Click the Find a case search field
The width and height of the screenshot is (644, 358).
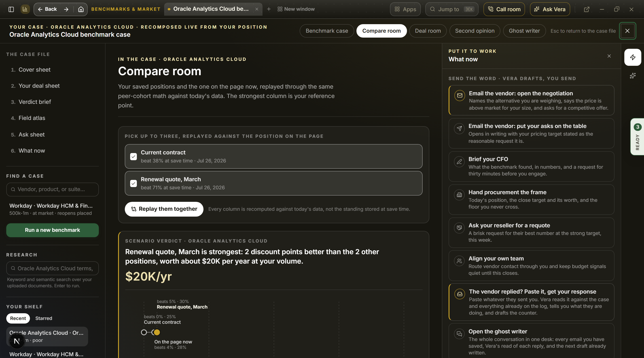click(53, 189)
